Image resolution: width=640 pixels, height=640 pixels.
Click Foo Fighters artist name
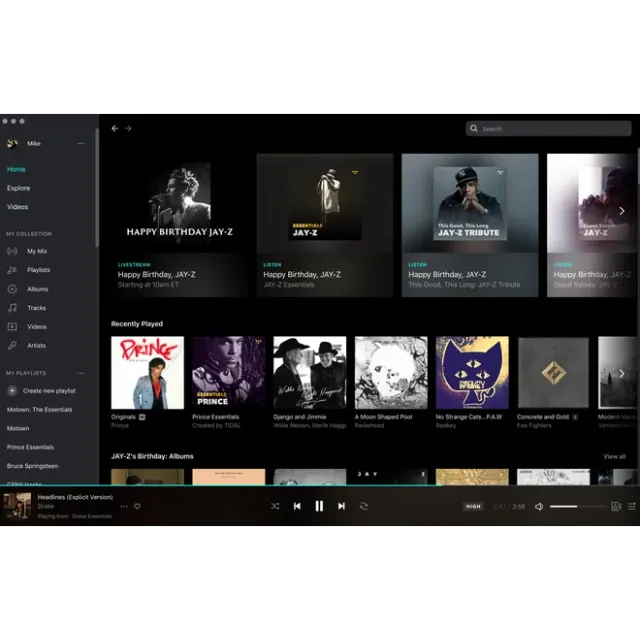click(534, 425)
